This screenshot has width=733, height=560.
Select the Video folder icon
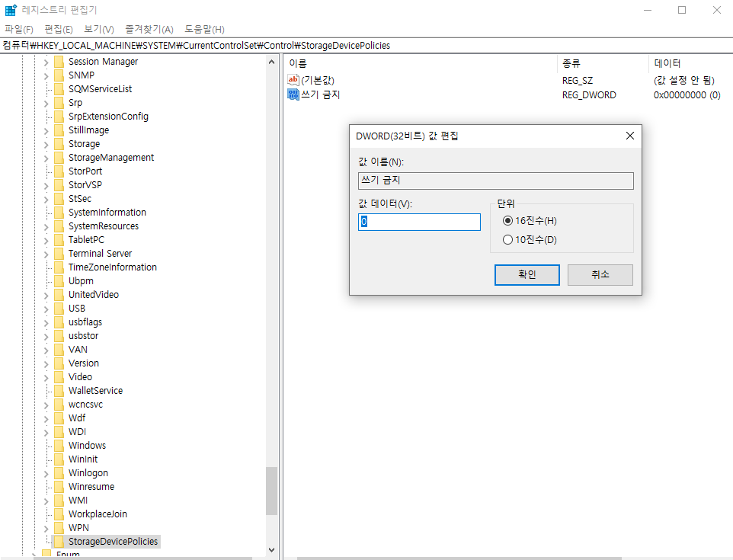59,376
